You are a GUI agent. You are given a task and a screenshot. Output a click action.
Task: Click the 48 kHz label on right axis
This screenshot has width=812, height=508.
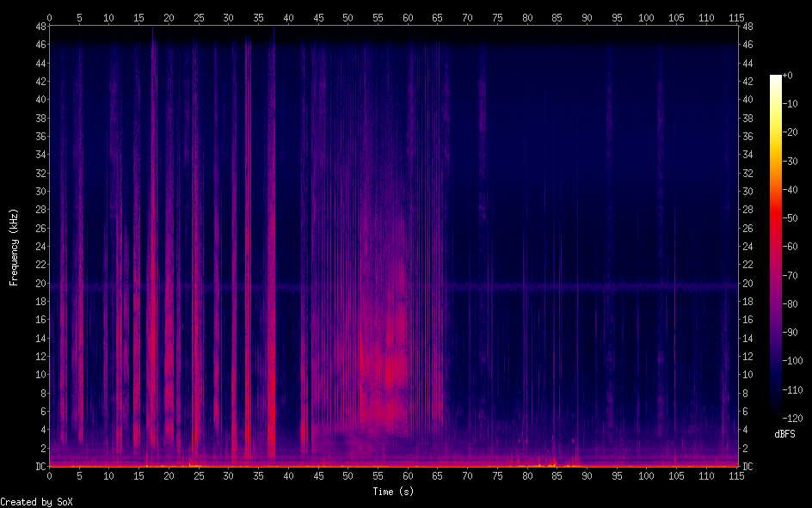(x=747, y=27)
